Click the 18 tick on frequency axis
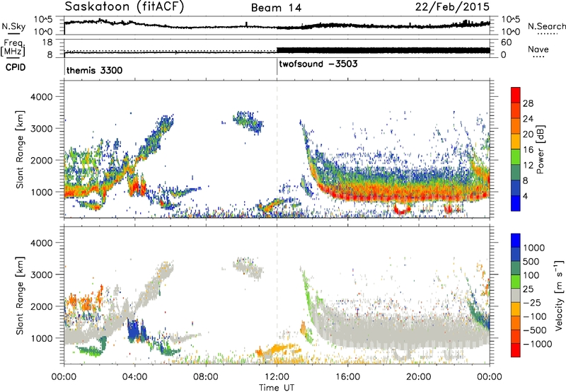The width and height of the screenshot is (566, 392). (47, 42)
